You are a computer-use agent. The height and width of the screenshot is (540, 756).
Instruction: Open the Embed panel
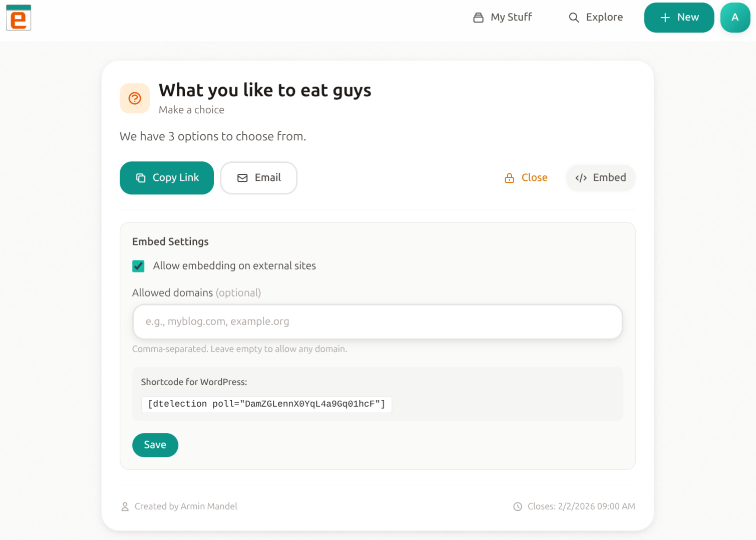click(600, 178)
